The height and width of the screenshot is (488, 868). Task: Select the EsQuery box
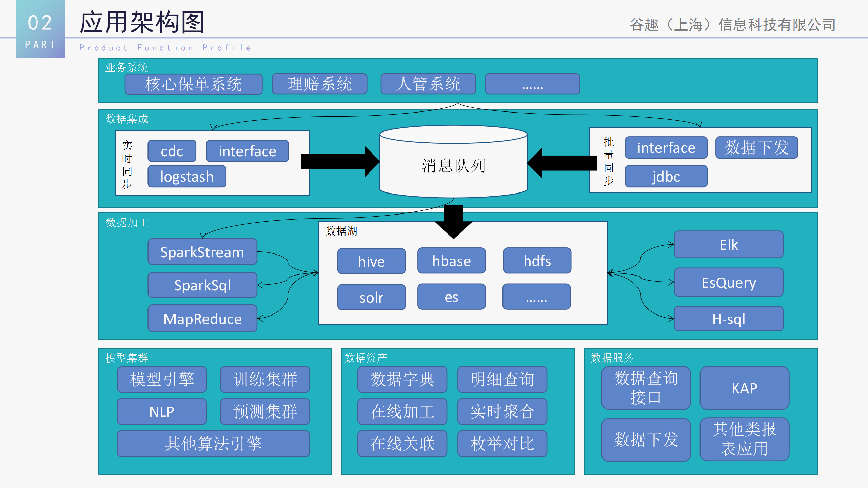click(728, 282)
